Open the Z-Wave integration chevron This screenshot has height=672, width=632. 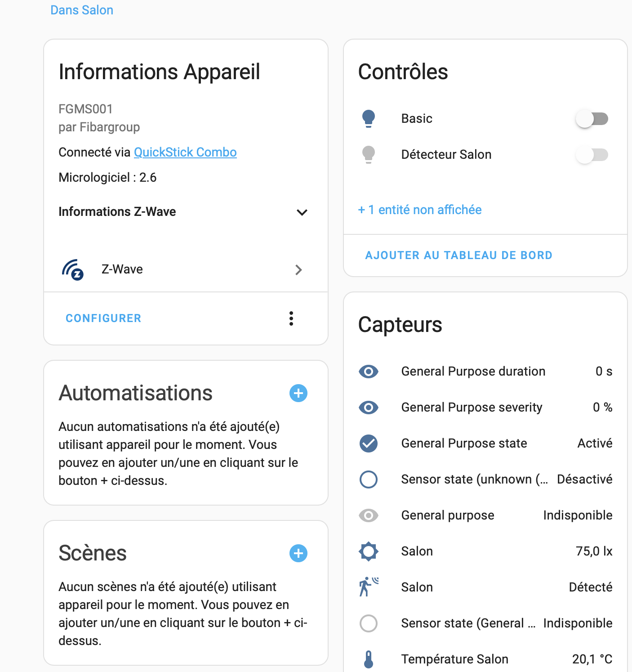tap(298, 270)
